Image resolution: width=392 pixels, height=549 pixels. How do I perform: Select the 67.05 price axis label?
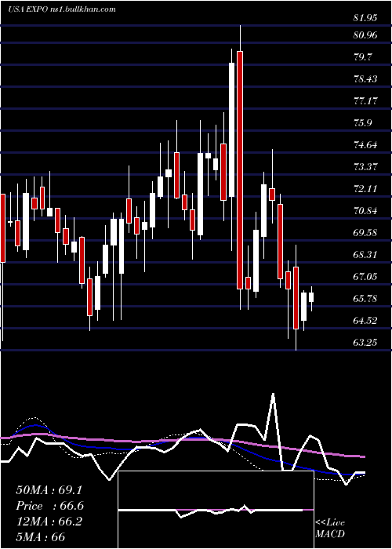[x=365, y=277]
